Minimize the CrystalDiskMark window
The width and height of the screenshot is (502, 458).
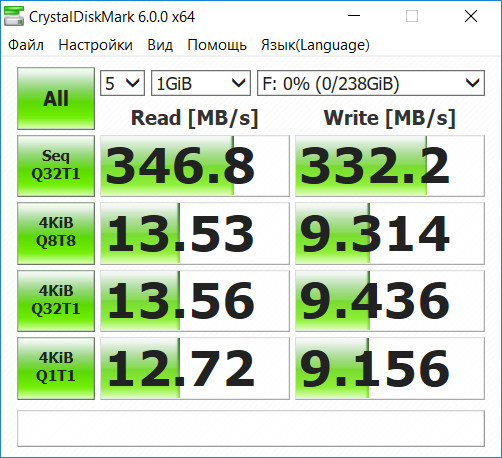(x=354, y=16)
